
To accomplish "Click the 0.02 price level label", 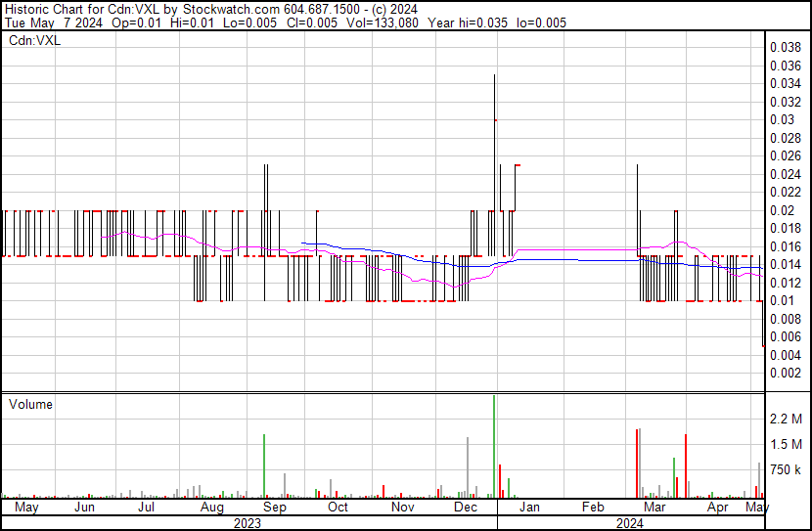I will (x=783, y=210).
